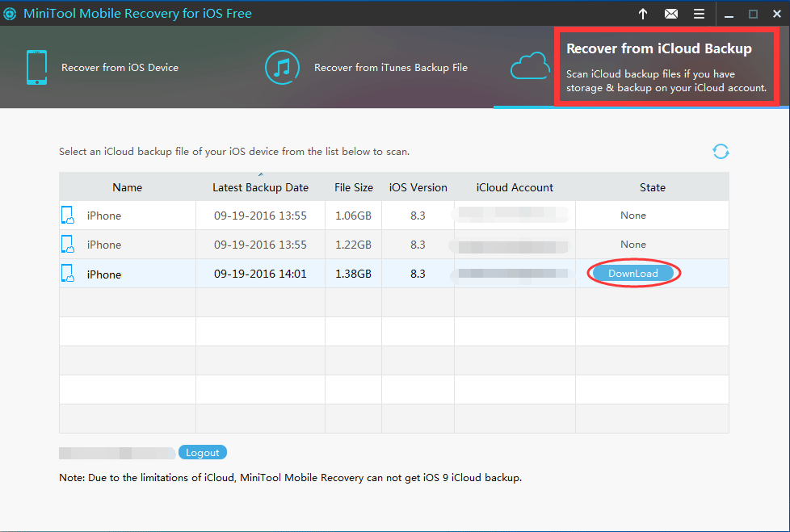The height and width of the screenshot is (532, 790).
Task: Click the 1.06GB file size cell
Action: 354,216
